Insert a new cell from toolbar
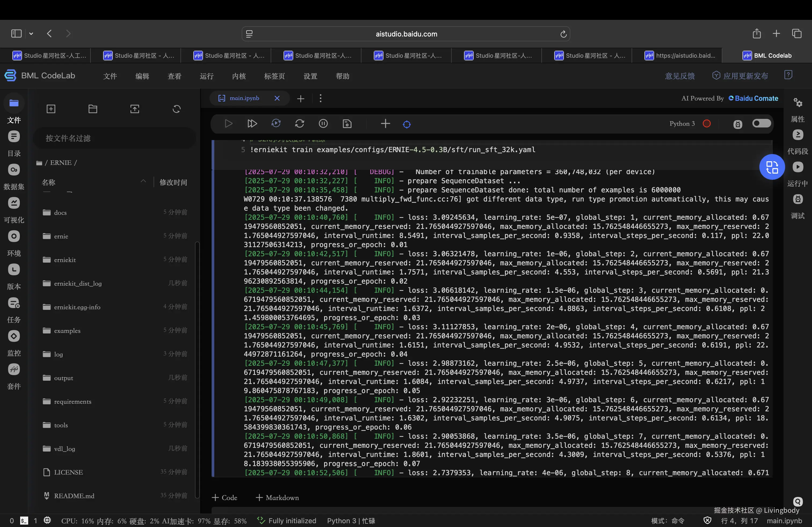The width and height of the screenshot is (812, 527). pyautogui.click(x=386, y=124)
